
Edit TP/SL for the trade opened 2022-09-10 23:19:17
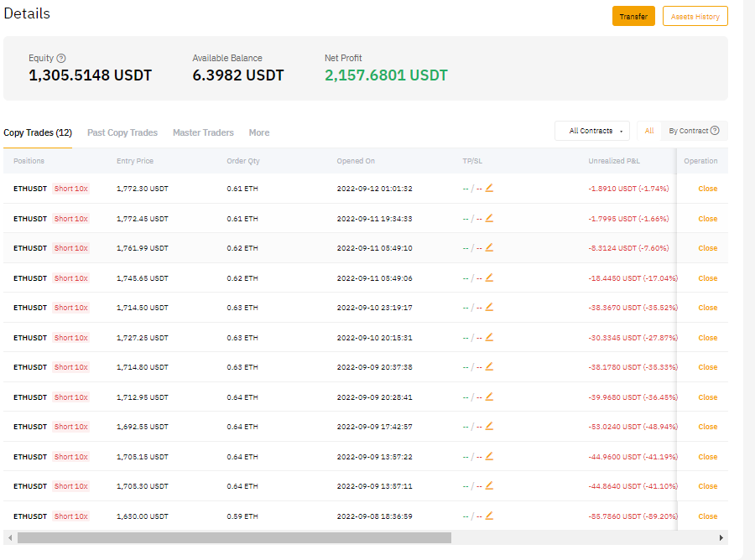(489, 307)
